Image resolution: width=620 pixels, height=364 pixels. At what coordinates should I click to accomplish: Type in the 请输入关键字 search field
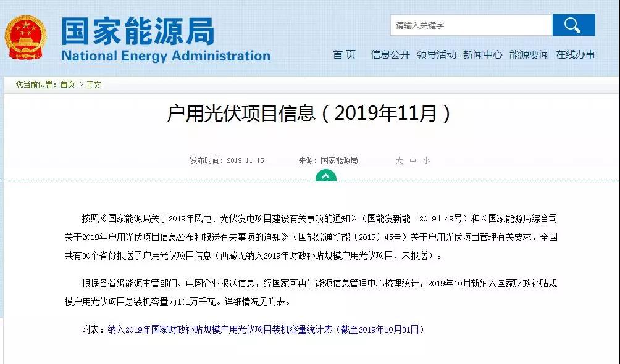click(x=471, y=25)
